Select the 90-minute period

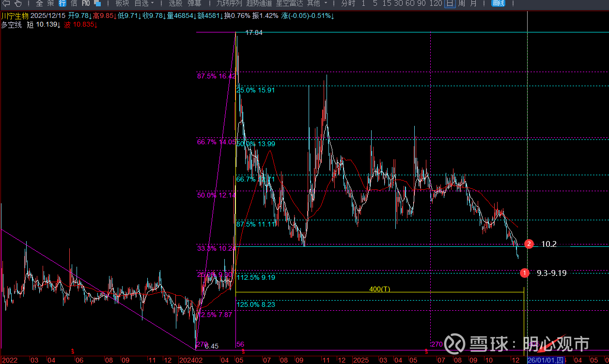(422, 3)
